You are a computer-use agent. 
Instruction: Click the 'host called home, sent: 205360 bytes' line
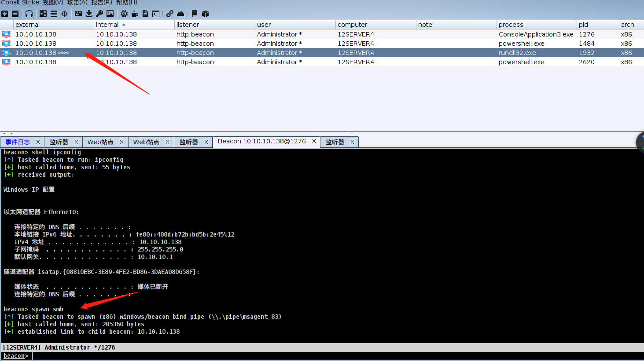(x=74, y=324)
